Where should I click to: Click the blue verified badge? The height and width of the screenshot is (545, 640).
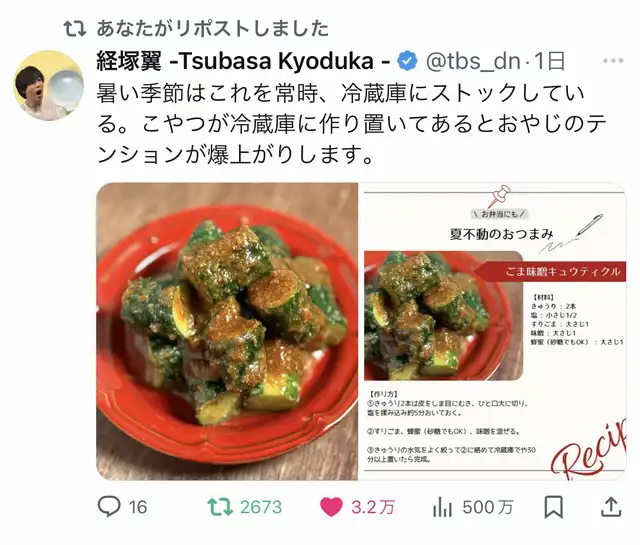pyautogui.click(x=407, y=61)
